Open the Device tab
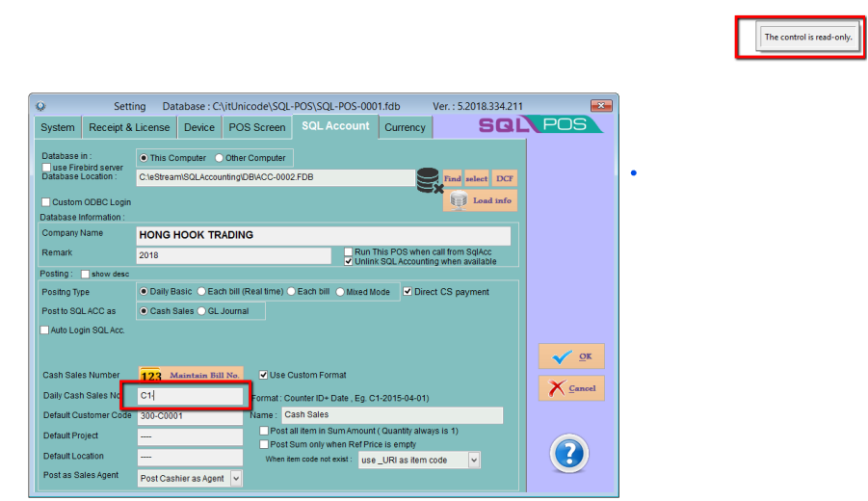The width and height of the screenshot is (868, 501). (x=199, y=127)
